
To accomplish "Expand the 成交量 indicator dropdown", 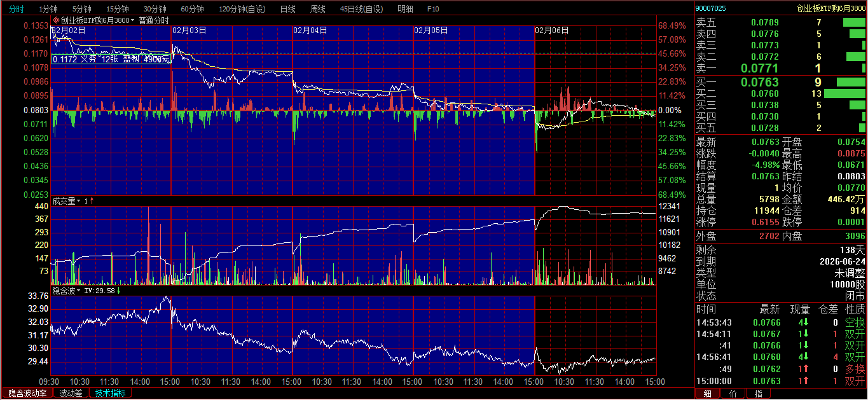I will point(79,201).
